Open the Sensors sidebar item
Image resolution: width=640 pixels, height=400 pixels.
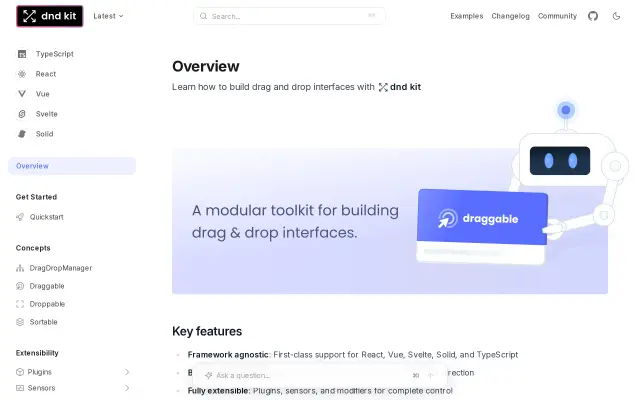click(x=41, y=388)
